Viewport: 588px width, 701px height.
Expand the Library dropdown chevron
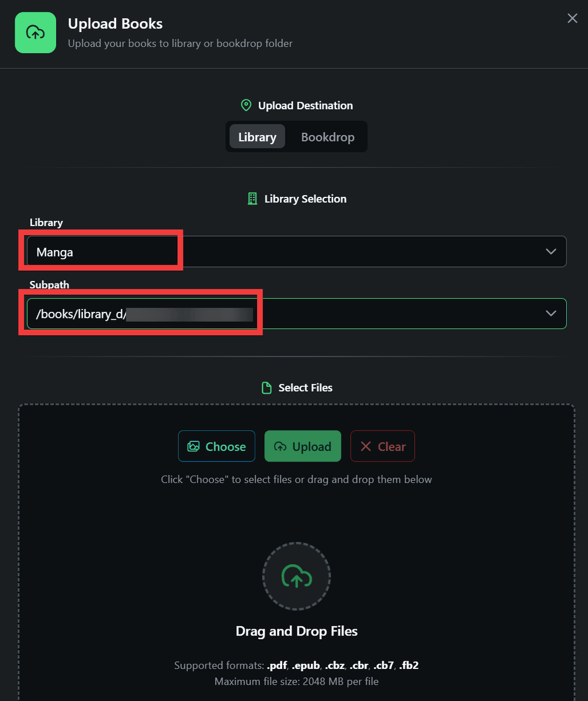click(x=551, y=252)
